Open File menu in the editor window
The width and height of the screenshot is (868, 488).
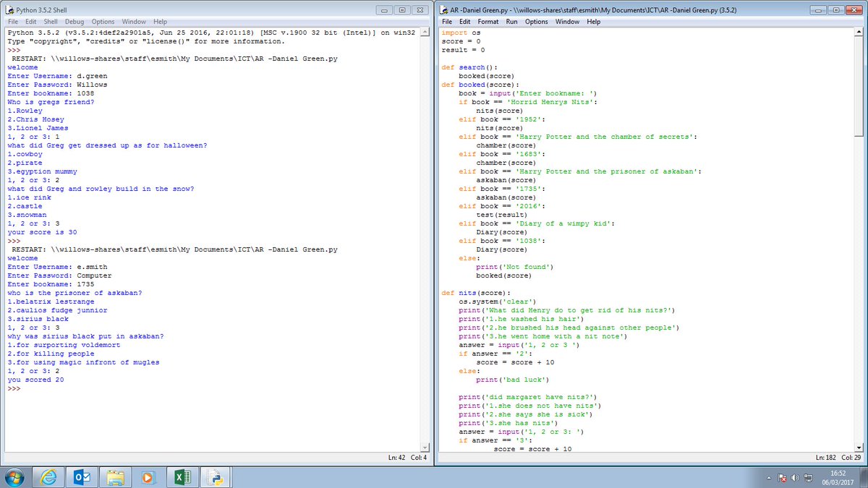pos(448,22)
